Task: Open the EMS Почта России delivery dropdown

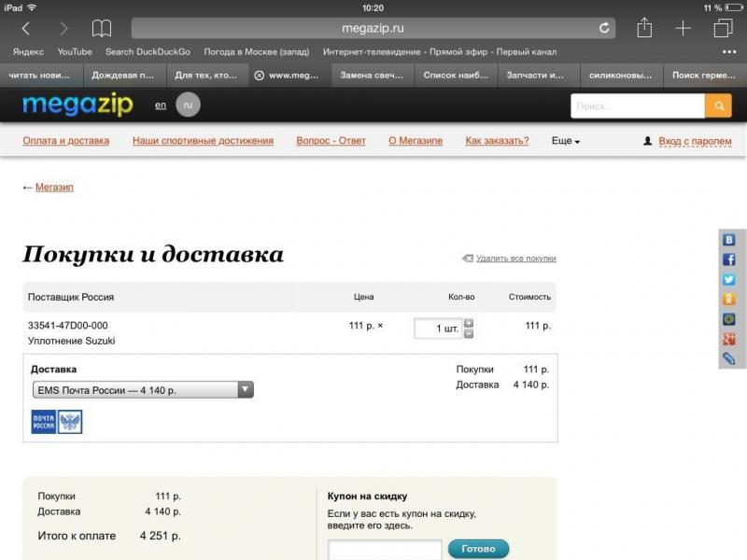Action: (x=143, y=390)
